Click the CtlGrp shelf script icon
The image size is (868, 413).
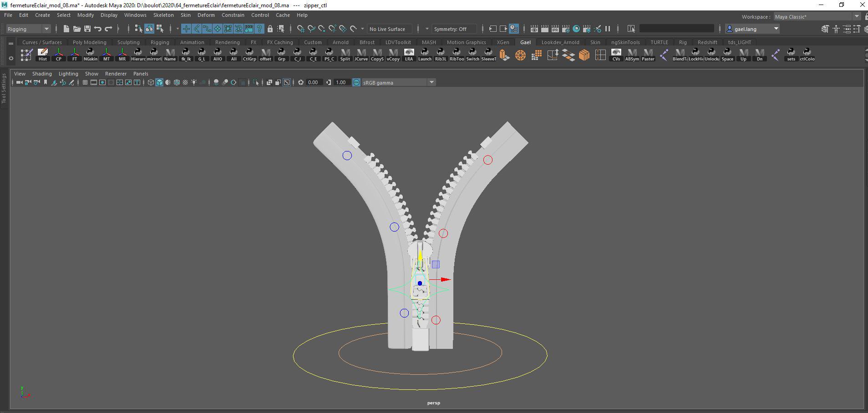249,55
